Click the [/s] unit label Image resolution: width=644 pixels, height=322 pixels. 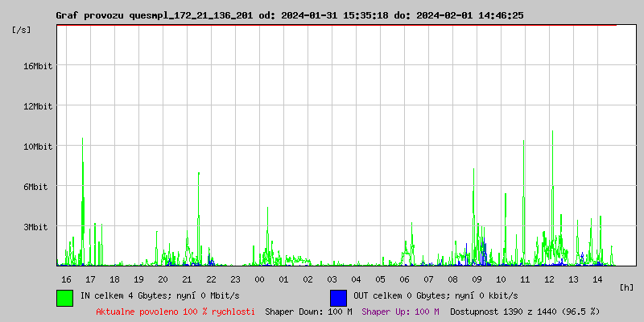[x=23, y=30]
